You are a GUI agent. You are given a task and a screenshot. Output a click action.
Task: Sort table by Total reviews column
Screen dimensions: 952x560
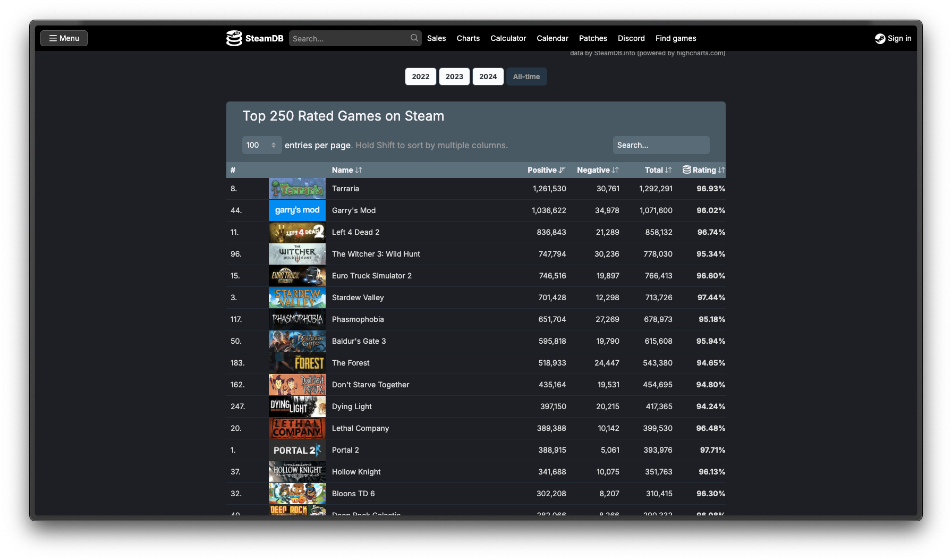click(658, 170)
